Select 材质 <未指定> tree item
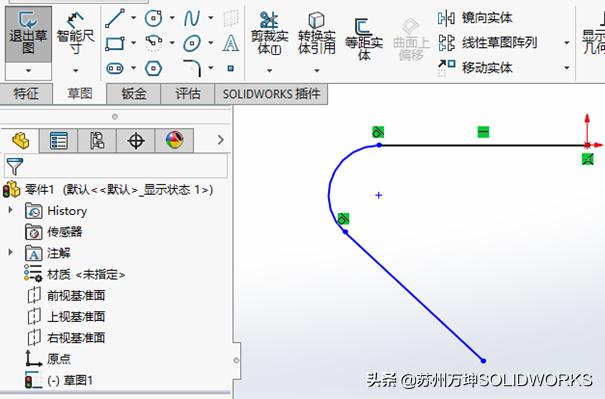 (75, 274)
